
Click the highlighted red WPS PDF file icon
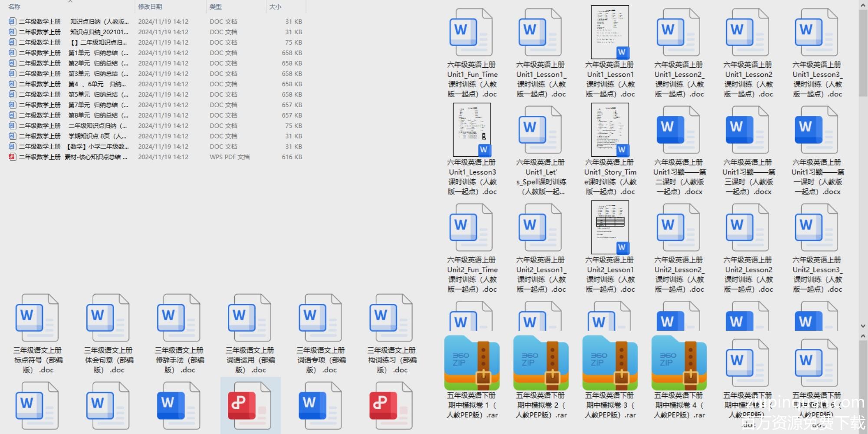click(x=250, y=405)
